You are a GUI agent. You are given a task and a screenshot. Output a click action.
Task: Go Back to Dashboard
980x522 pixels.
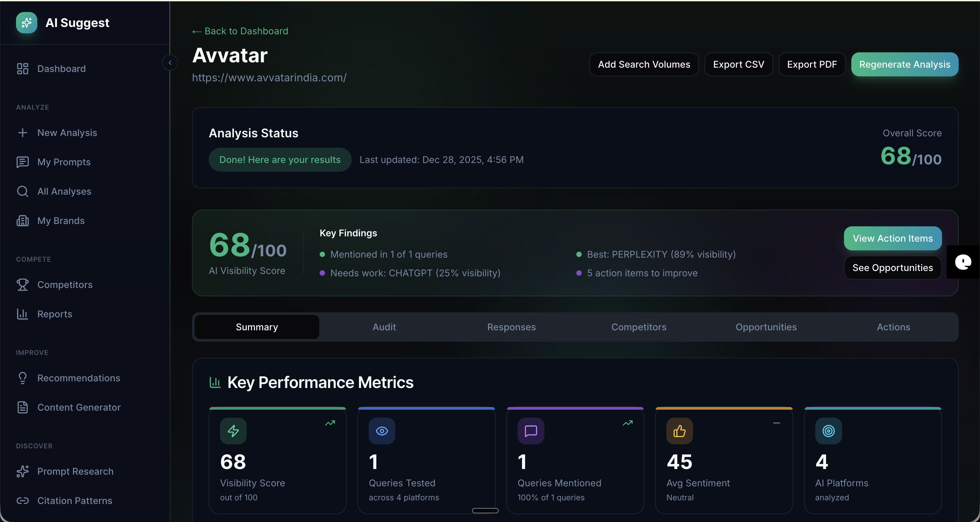[x=239, y=31]
